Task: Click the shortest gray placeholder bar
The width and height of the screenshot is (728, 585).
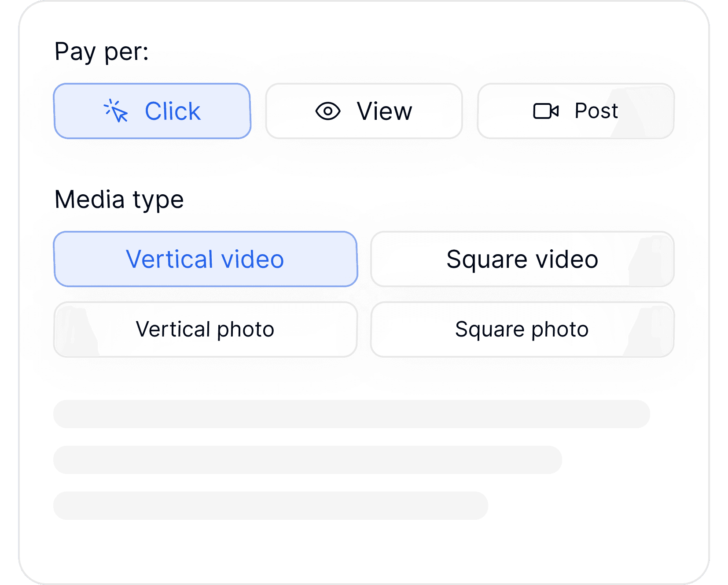Action: [271, 506]
